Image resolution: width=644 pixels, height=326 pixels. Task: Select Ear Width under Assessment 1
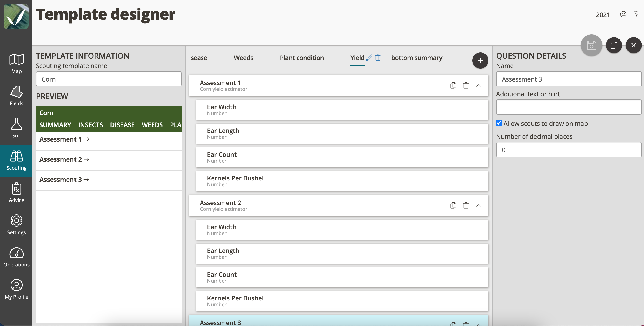click(342, 110)
